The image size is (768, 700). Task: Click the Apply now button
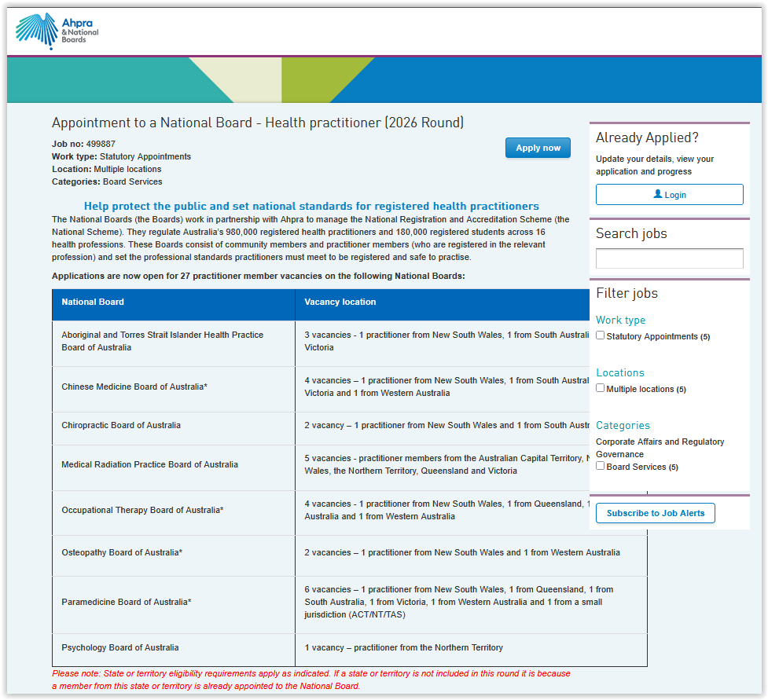pyautogui.click(x=538, y=148)
